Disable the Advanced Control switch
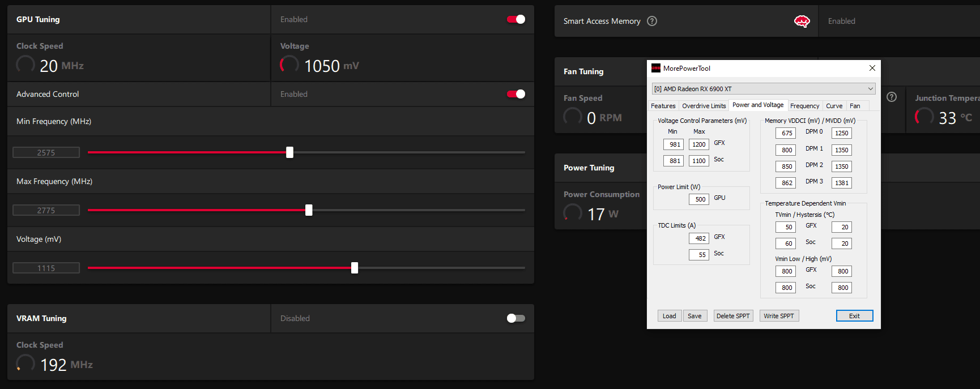The width and height of the screenshot is (980, 389). pyautogui.click(x=516, y=94)
